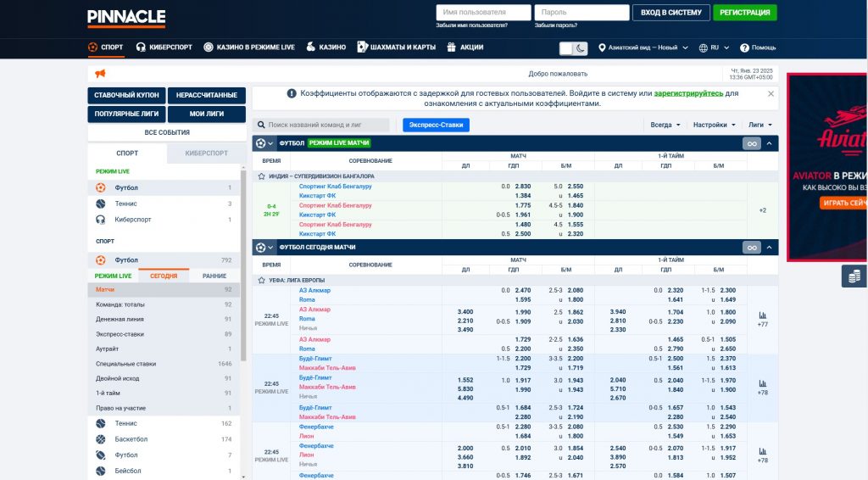Image resolution: width=868 pixels, height=480 pixels.
Task: Select Популярные лиги button
Action: tap(126, 114)
